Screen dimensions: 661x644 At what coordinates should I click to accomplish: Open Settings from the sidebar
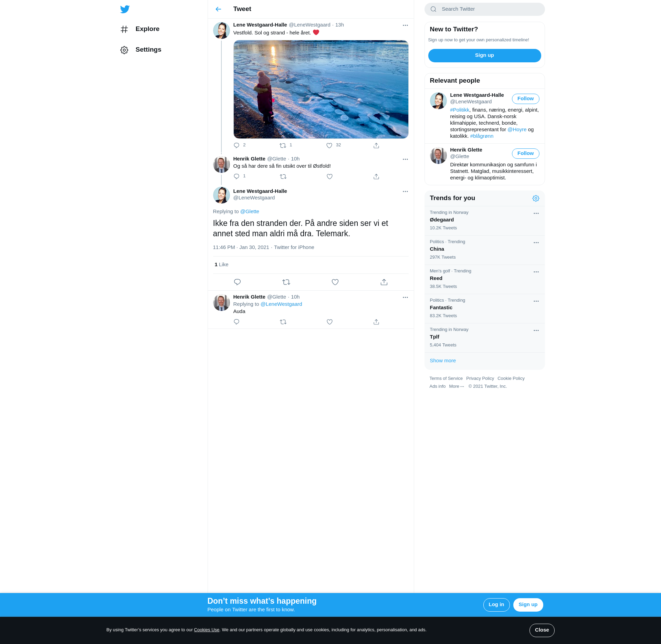click(x=141, y=50)
